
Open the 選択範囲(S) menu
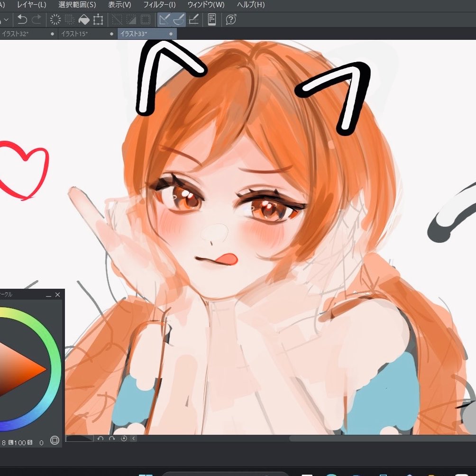[x=77, y=5]
